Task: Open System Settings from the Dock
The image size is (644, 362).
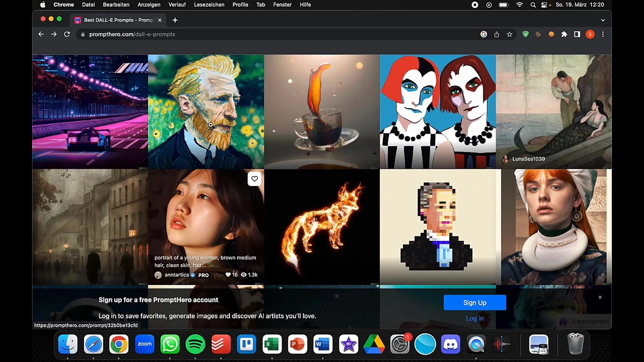Action: (399, 344)
